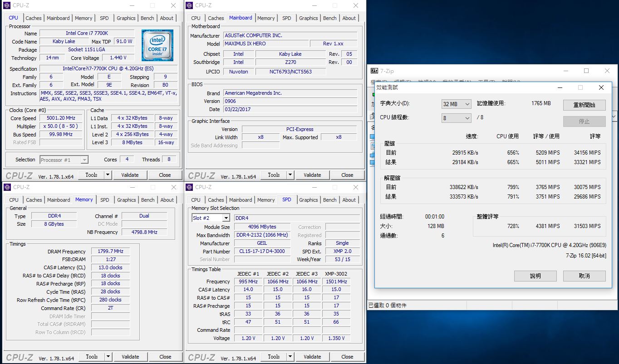This screenshot has height=364, width=619.
Task: Click the processor Name field Intel Core i7 7700K
Action: point(87,33)
